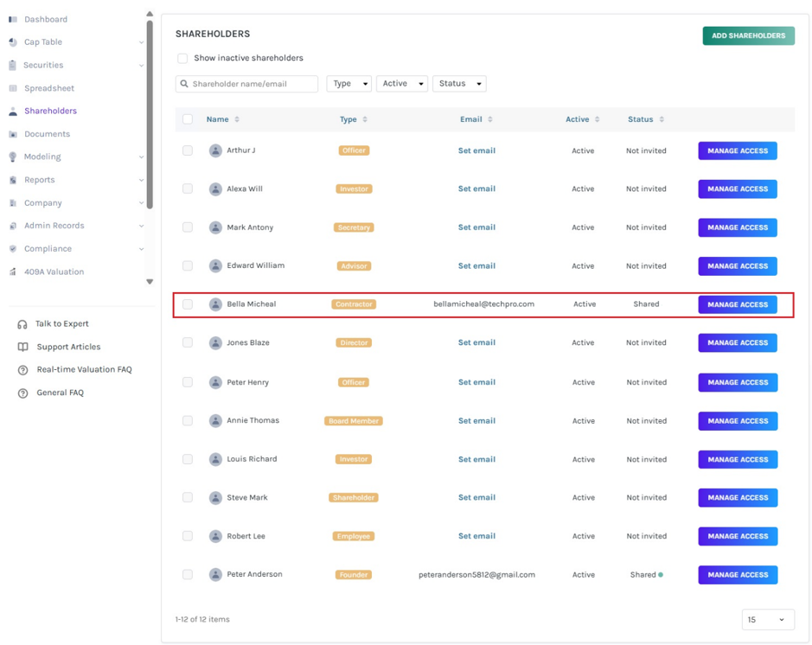Click the Spreadsheet grid icon
This screenshot has width=812, height=645.
pos(13,88)
